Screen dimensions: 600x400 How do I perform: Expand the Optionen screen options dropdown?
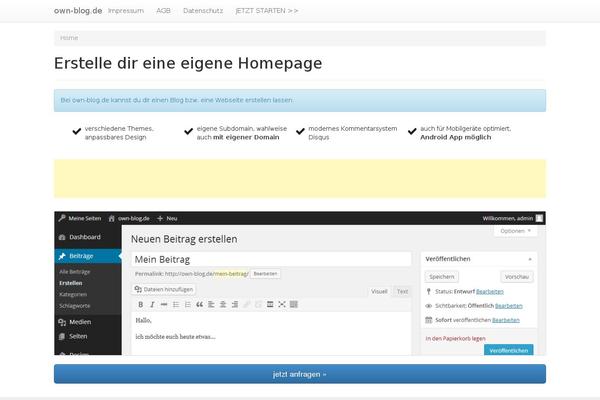coord(515,231)
